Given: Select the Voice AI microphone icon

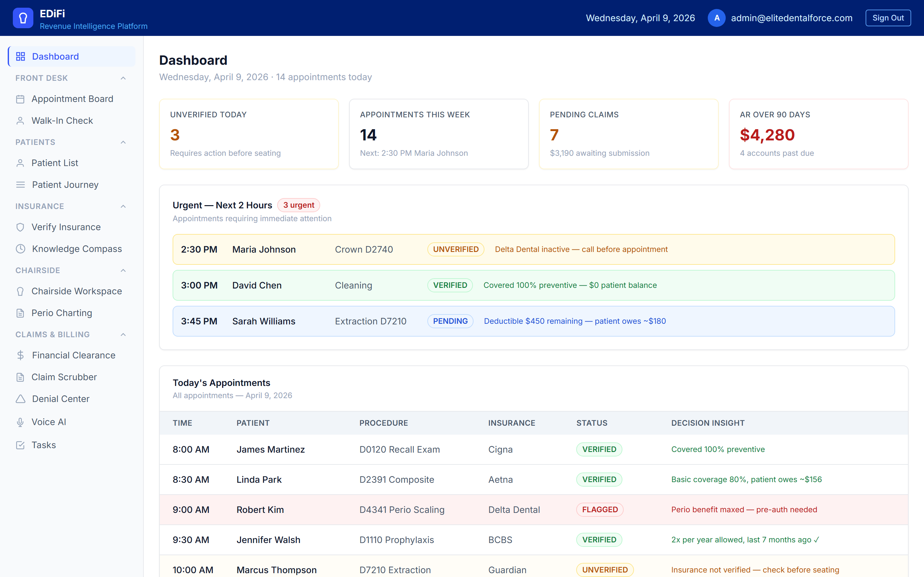Looking at the screenshot, I should (x=21, y=422).
